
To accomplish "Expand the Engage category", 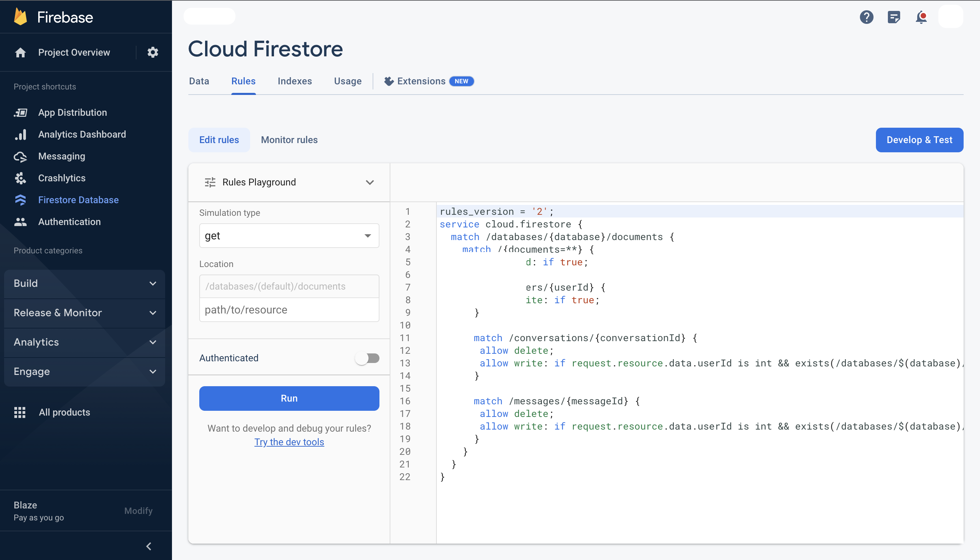I will point(85,372).
